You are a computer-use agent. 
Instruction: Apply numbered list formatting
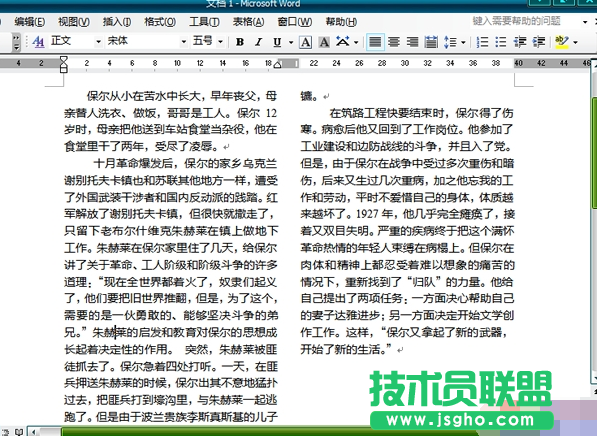pyautogui.click(x=482, y=42)
